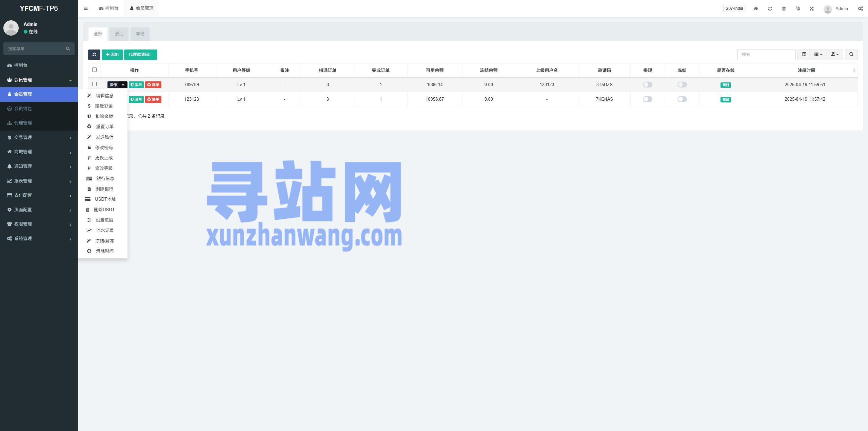Viewport: 868px width, 431px height.
Task: Tick the select-all checkbox in table header
Action: pos(95,70)
